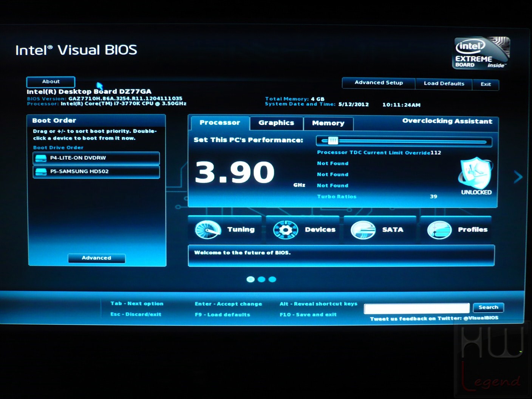Click the Intel Visual BIOS title
Screen dimensions: 532x399
click(x=76, y=50)
